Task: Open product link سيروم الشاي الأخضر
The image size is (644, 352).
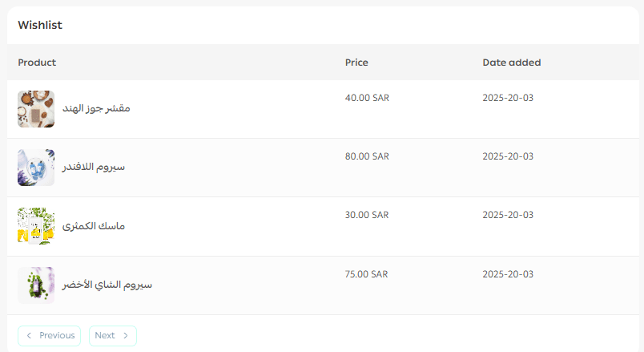Action: coord(107,285)
